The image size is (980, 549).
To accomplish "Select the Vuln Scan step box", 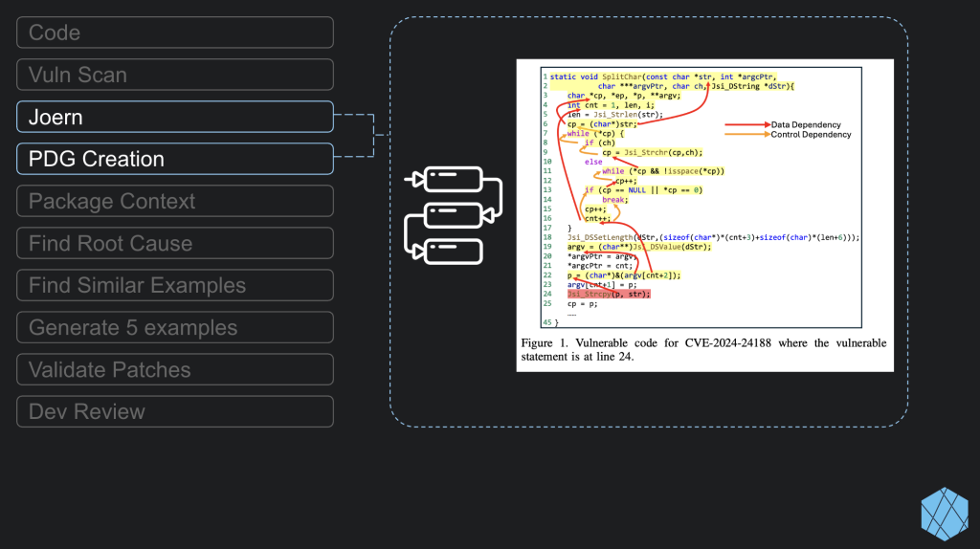I will tap(175, 75).
